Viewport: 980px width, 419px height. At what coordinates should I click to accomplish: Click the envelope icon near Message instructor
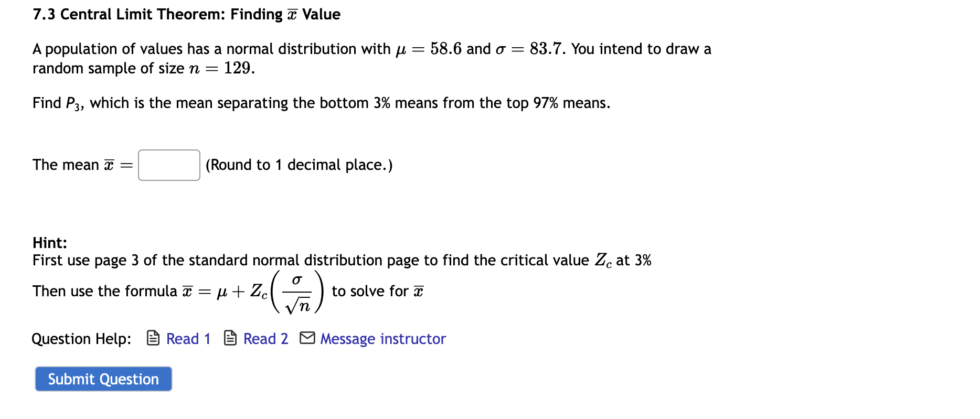[x=308, y=338]
